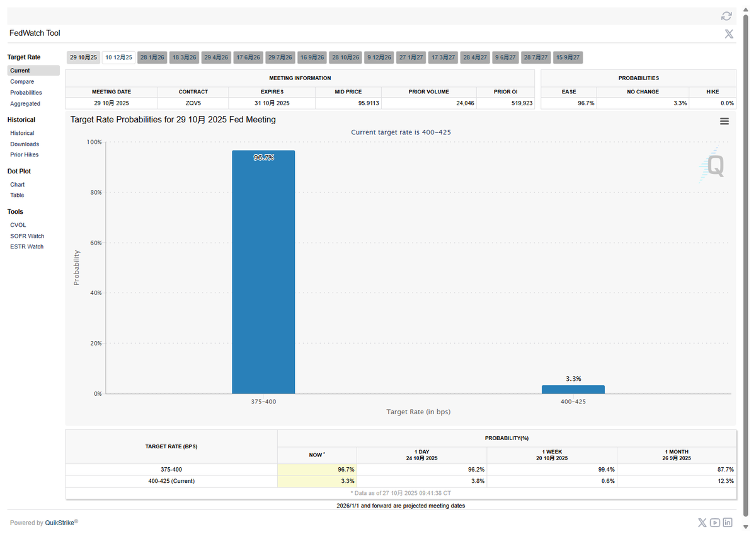
Task: Click the 'Current target rate is 400–425' subtitle
Action: pos(401,132)
